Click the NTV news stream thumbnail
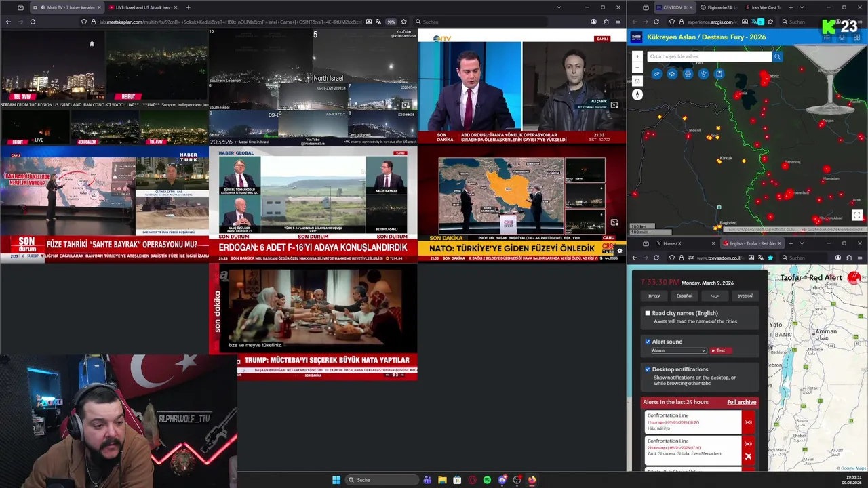The height and width of the screenshot is (488, 868). [x=521, y=87]
